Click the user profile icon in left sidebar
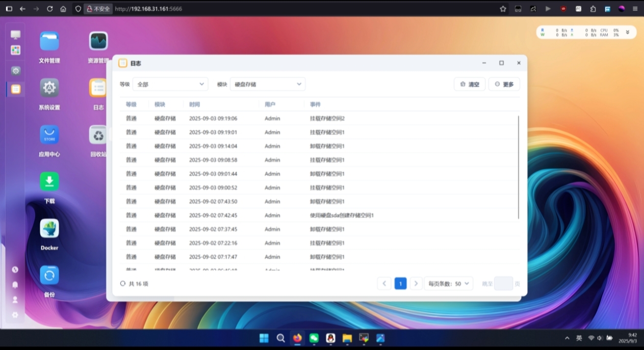The height and width of the screenshot is (350, 644). click(15, 300)
